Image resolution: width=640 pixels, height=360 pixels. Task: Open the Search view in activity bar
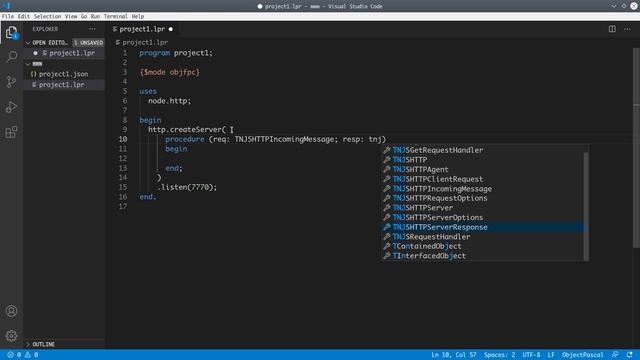11,56
